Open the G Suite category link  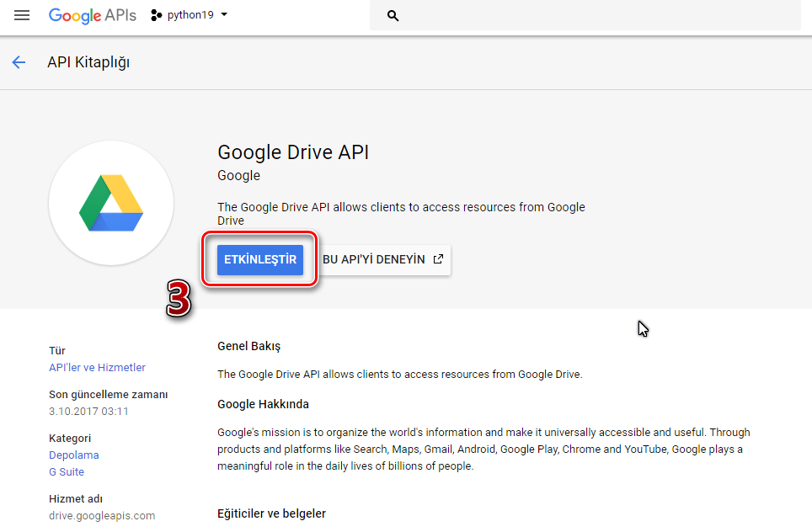[x=67, y=472]
